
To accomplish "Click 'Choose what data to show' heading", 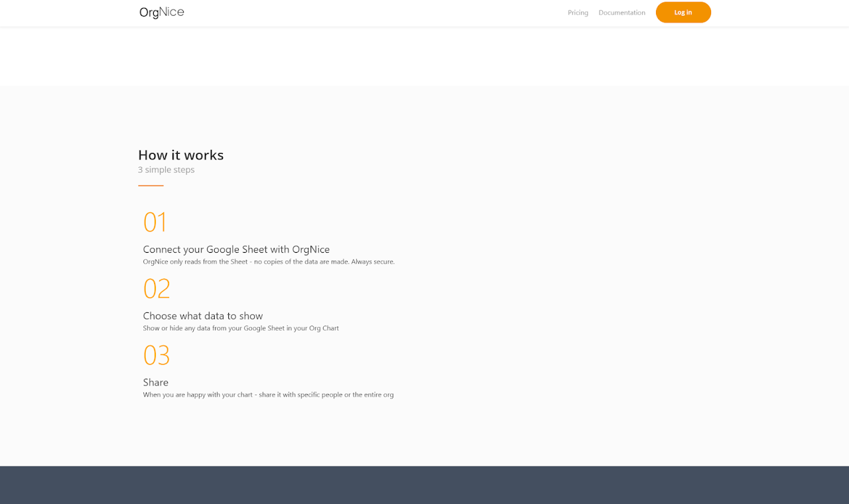I will 203,316.
